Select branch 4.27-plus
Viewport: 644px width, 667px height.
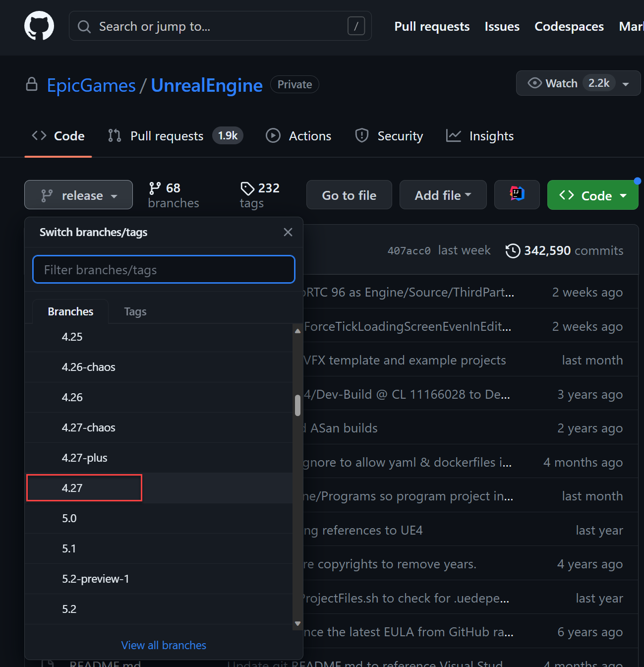(x=159, y=458)
